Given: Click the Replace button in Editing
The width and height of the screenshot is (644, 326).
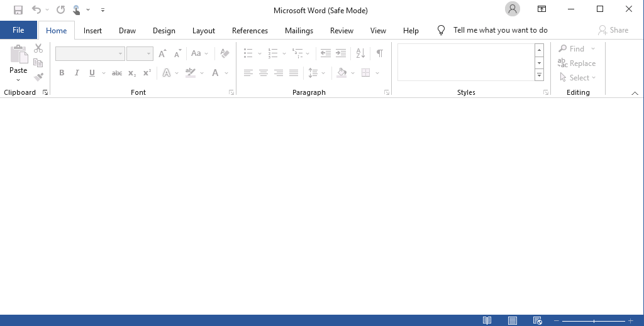Looking at the screenshot, I should (577, 63).
